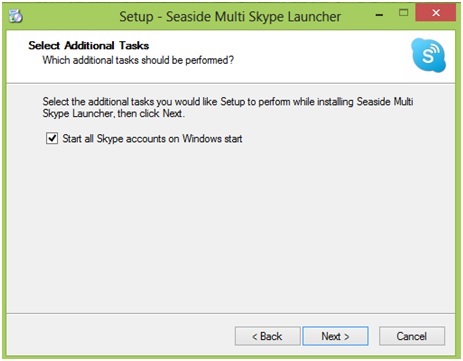This screenshot has height=361, width=463.
Task: Click the Setup installer icon in title bar
Action: click(x=15, y=16)
